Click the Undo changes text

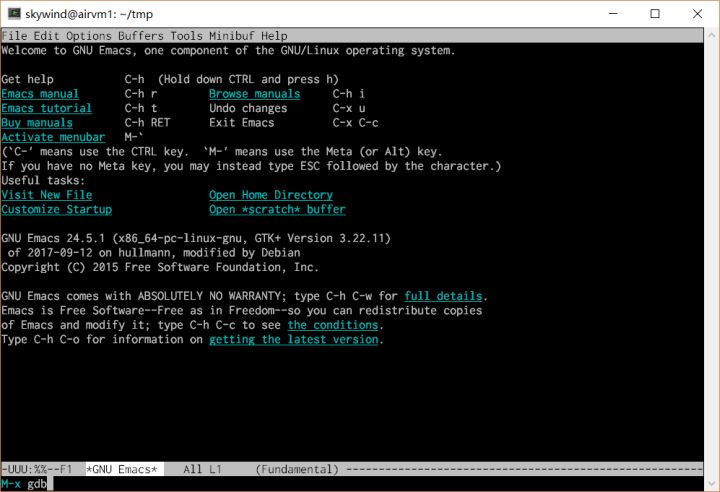point(248,108)
